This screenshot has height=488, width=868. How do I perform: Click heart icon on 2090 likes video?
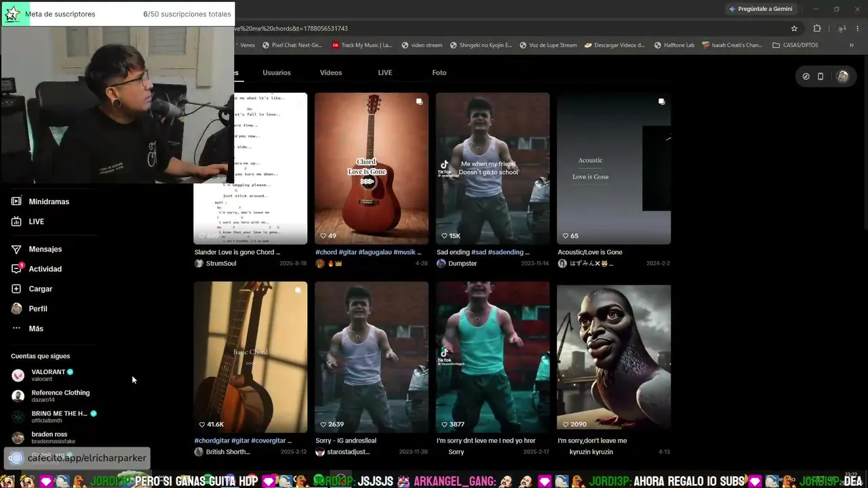[x=566, y=424]
